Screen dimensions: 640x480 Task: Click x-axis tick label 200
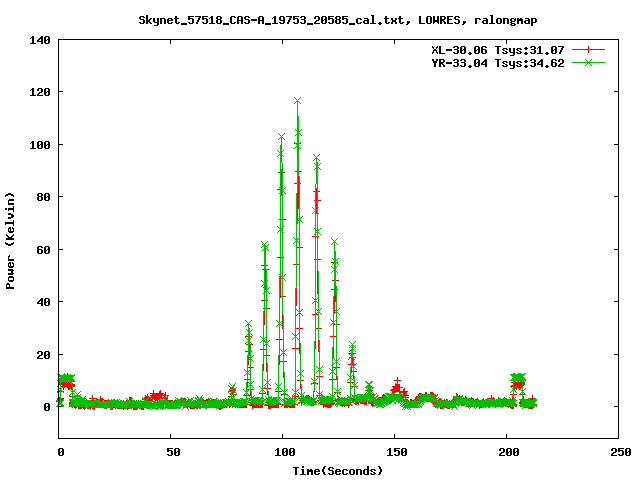click(x=509, y=452)
